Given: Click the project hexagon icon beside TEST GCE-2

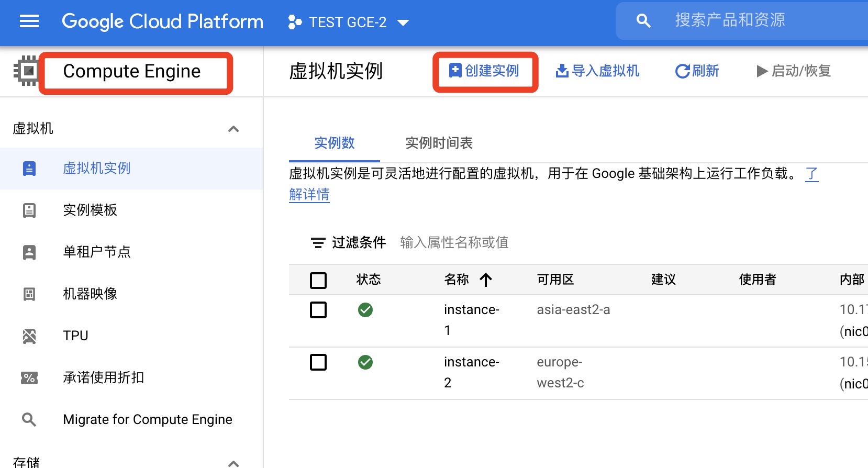Looking at the screenshot, I should (x=295, y=22).
